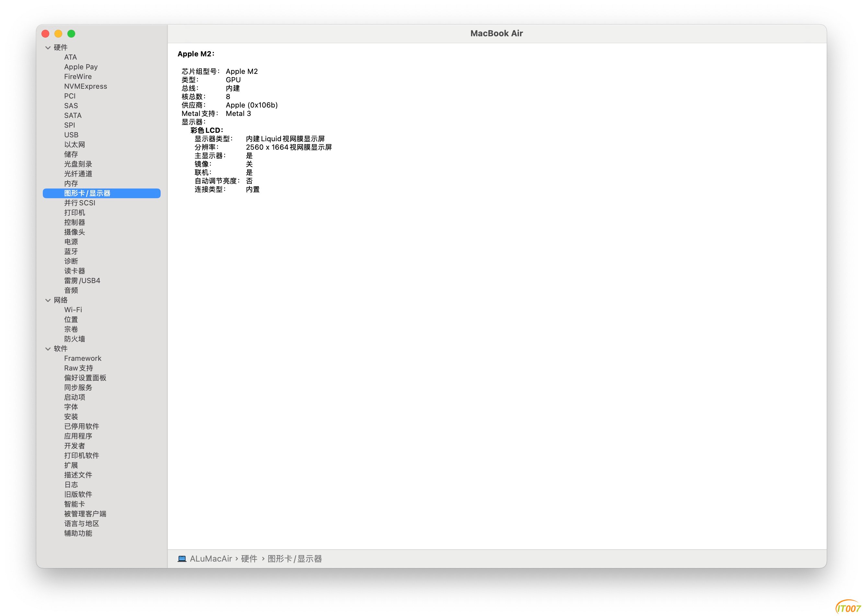Select 智能卡 in the sidebar
Image resolution: width=863 pixels, height=616 pixels.
[75, 504]
